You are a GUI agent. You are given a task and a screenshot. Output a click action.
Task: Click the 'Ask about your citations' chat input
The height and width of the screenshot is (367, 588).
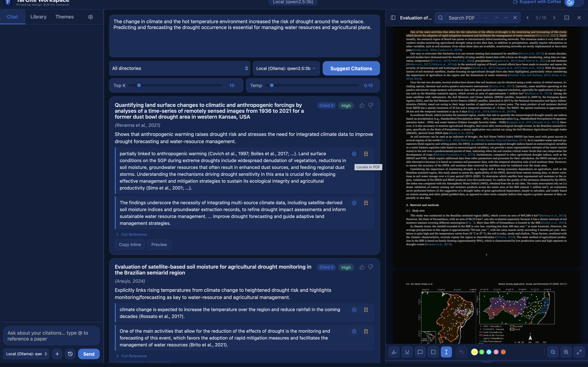52,336
